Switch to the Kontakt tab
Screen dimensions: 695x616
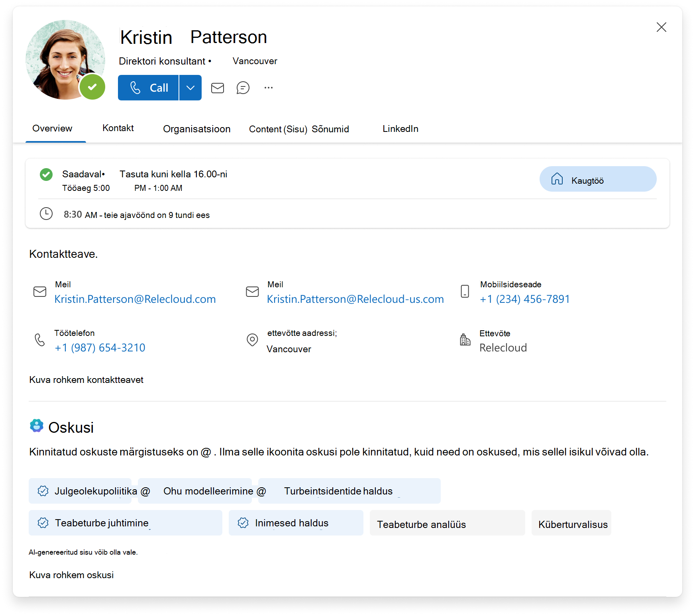(x=118, y=128)
